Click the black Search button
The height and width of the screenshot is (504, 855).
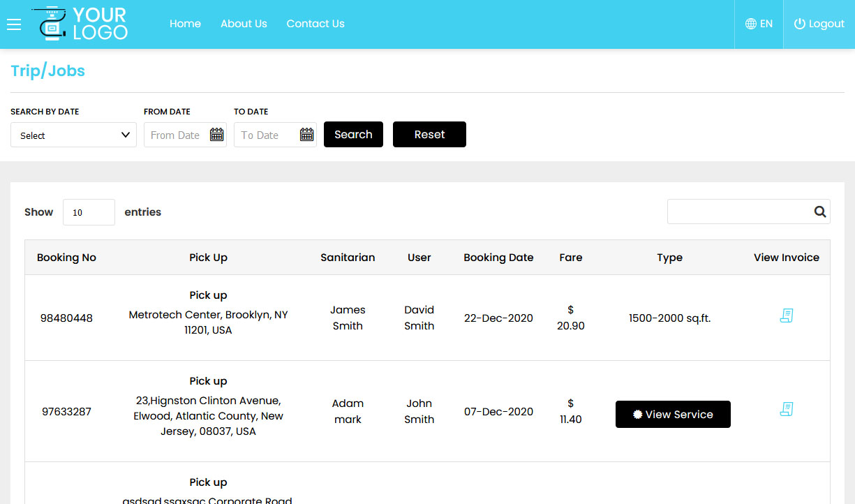coord(353,135)
